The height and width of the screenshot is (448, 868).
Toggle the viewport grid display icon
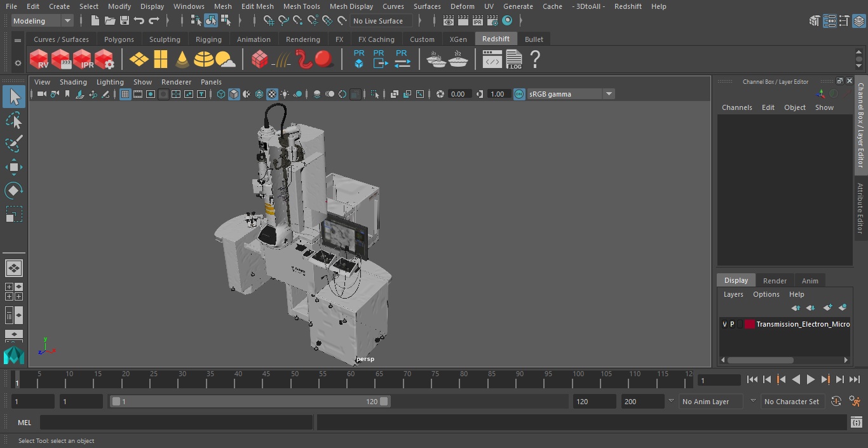click(x=125, y=94)
